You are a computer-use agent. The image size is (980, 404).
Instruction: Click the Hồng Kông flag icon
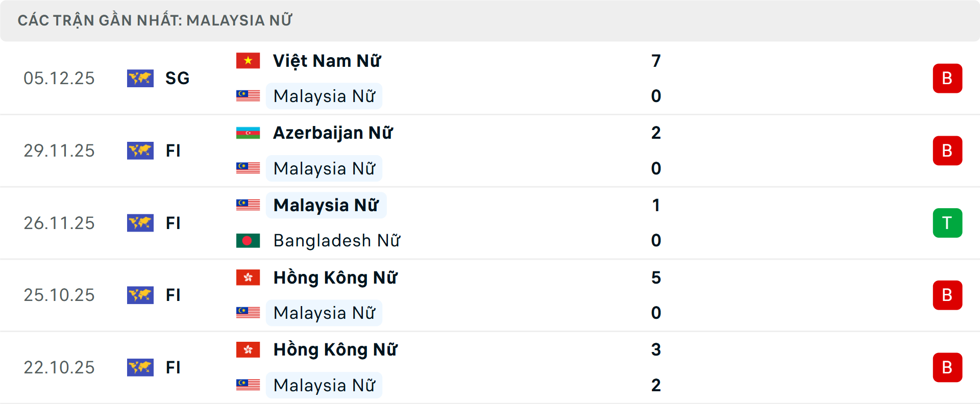(248, 277)
